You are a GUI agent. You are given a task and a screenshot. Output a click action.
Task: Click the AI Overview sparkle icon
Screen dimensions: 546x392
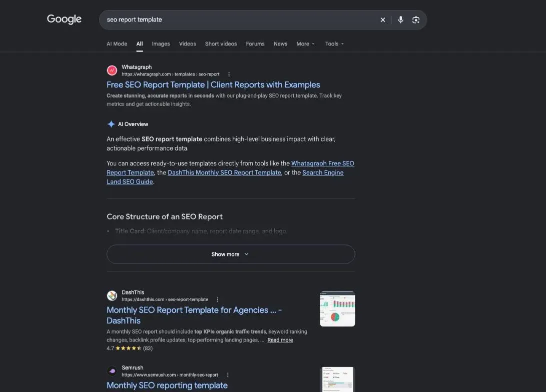point(111,124)
